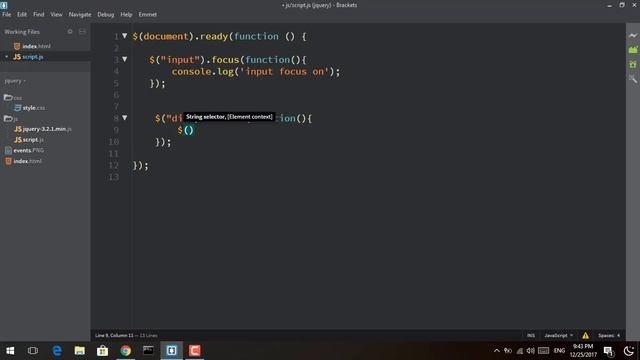
Task: Collapse the code fold at line 8
Action: click(124, 118)
